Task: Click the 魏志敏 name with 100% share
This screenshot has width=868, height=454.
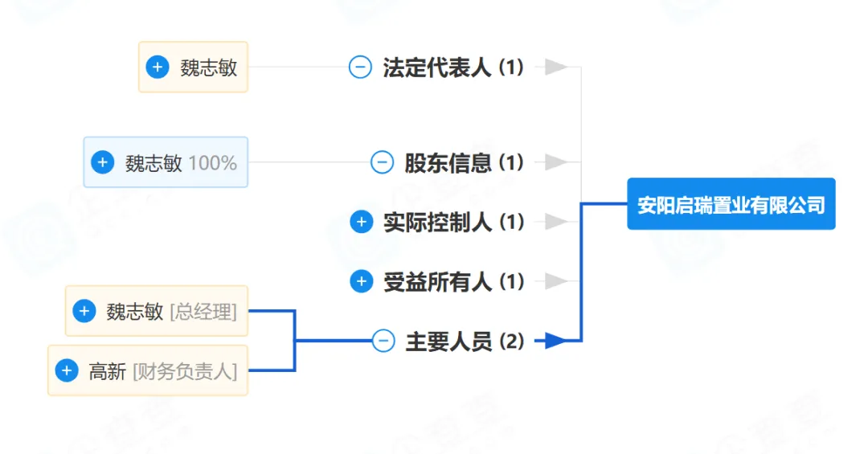Action: coord(154,163)
